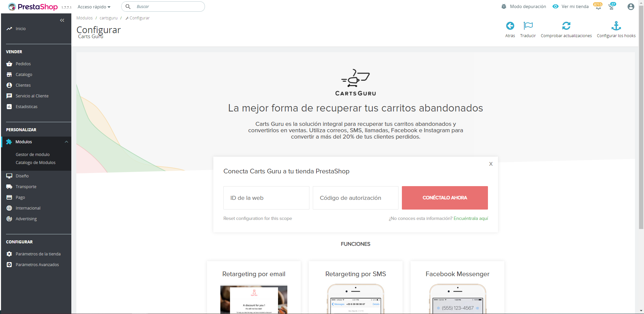Image resolution: width=644 pixels, height=314 pixels.
Task: Click the page vertical scrollbar
Action: click(x=641, y=117)
